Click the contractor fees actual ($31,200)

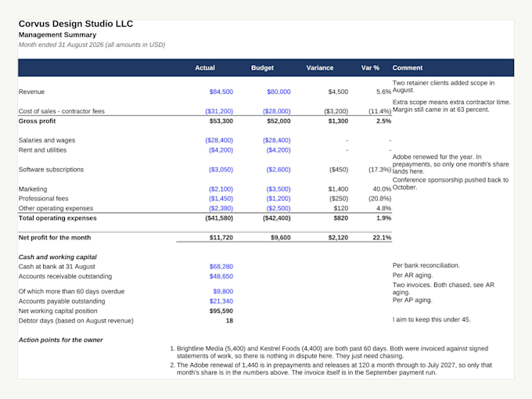coord(219,111)
